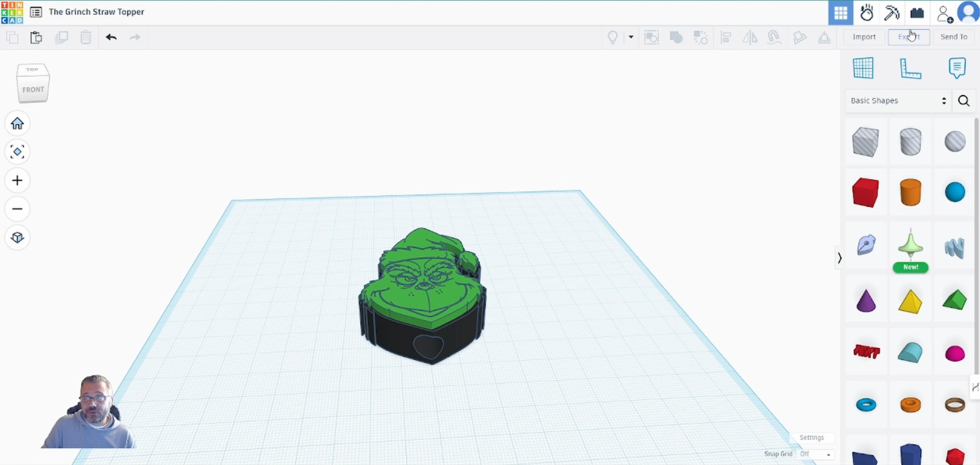
Task: Select the red Box shape
Action: click(865, 193)
